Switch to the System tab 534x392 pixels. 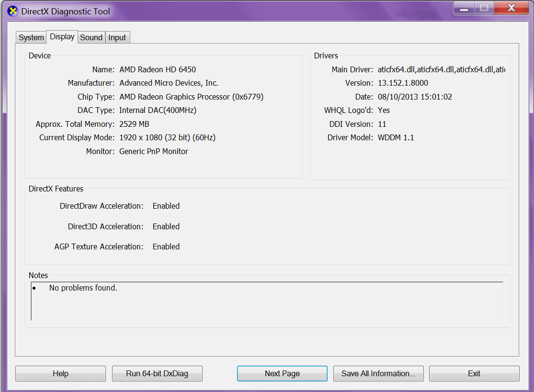coord(31,37)
